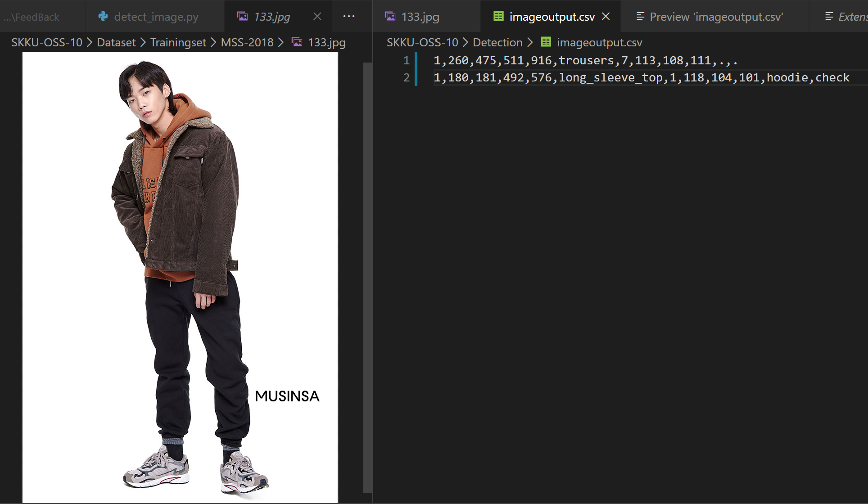Close the imageoutput.csv tab
Viewport: 868px width, 504px height.
click(x=606, y=16)
